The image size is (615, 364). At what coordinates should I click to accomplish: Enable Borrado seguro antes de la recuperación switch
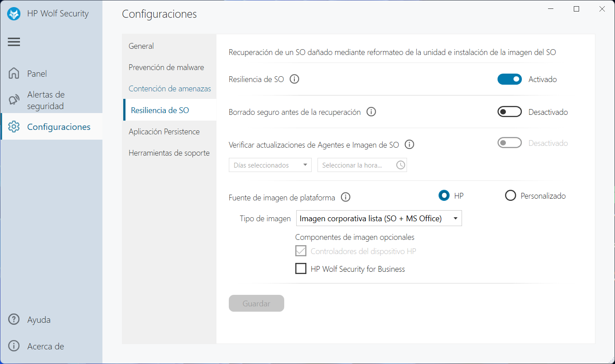(x=509, y=112)
